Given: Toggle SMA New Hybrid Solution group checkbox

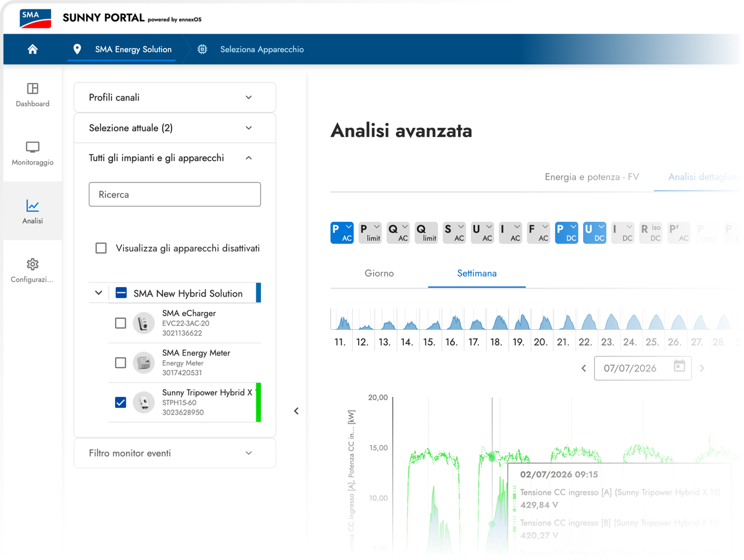Looking at the screenshot, I should pyautogui.click(x=121, y=293).
